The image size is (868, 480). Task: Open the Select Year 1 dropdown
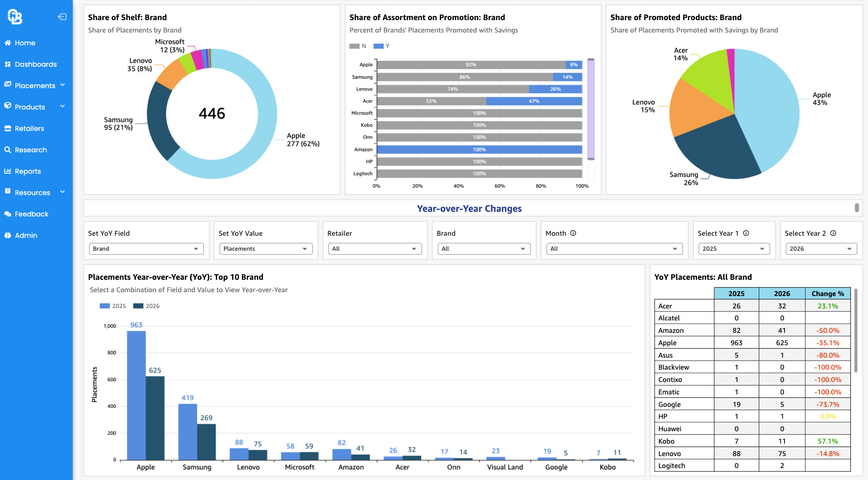734,249
